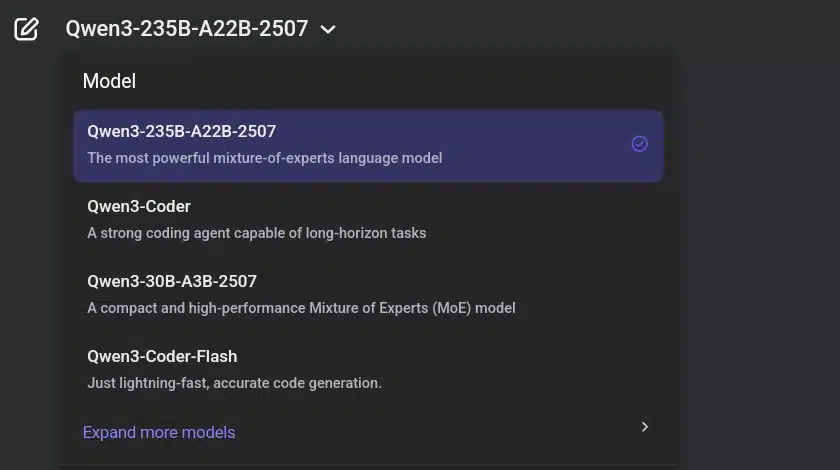Click the 'most powerful mixture-of-experts' description
The image size is (840, 470).
(265, 158)
